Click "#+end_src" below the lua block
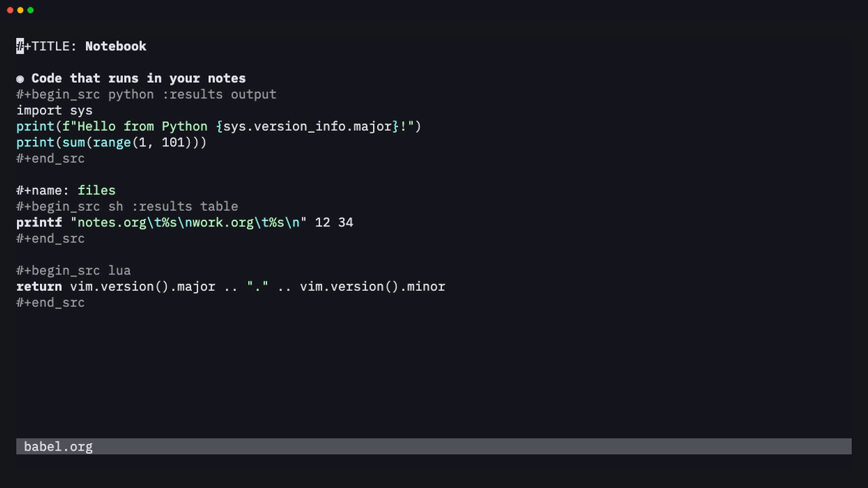Image resolution: width=868 pixels, height=488 pixels. pyautogui.click(x=51, y=303)
